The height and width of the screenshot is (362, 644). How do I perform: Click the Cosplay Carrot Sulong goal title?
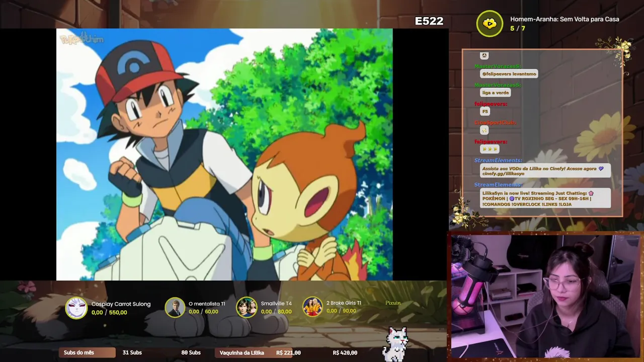(x=121, y=304)
